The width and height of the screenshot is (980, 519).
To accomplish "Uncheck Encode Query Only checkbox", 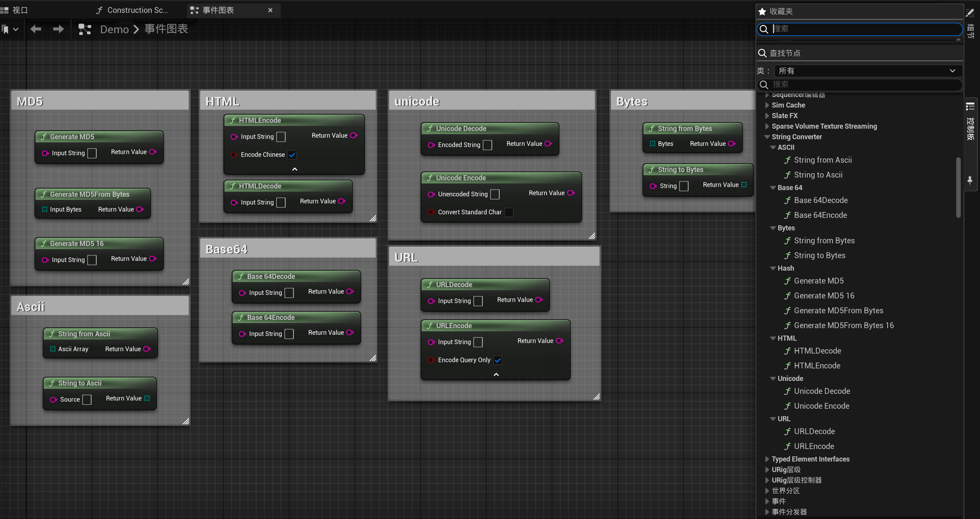I will (x=498, y=360).
